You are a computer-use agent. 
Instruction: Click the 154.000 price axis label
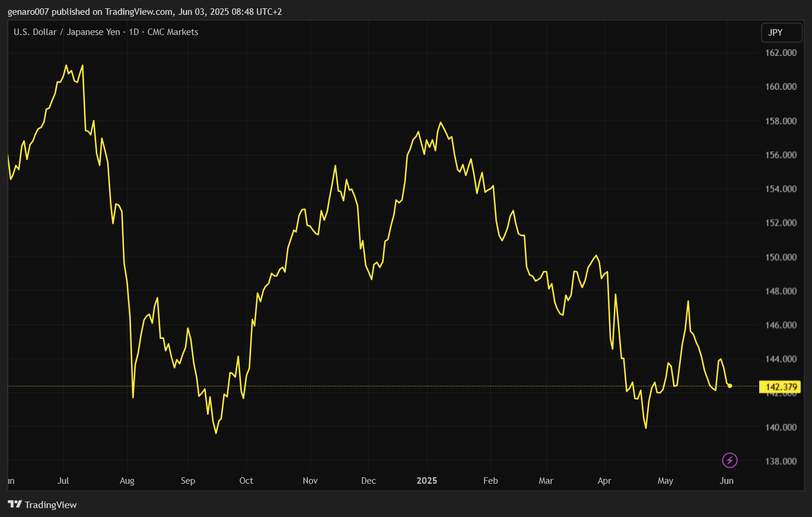pyautogui.click(x=781, y=189)
